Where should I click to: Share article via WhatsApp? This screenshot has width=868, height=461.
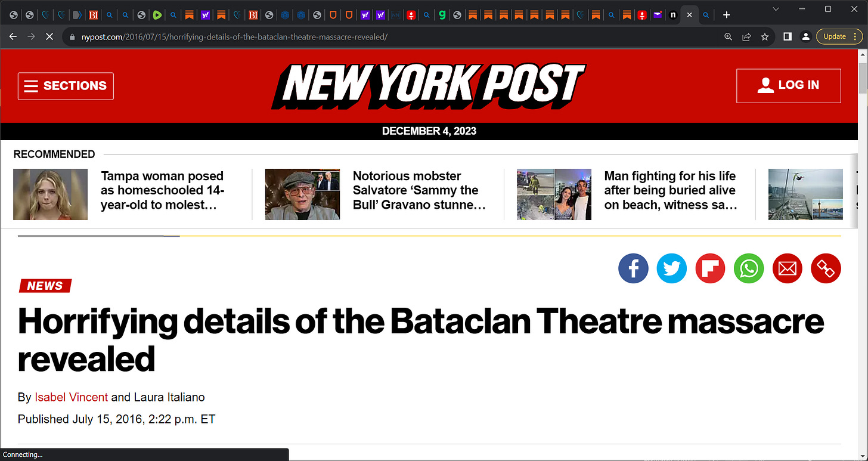click(749, 268)
